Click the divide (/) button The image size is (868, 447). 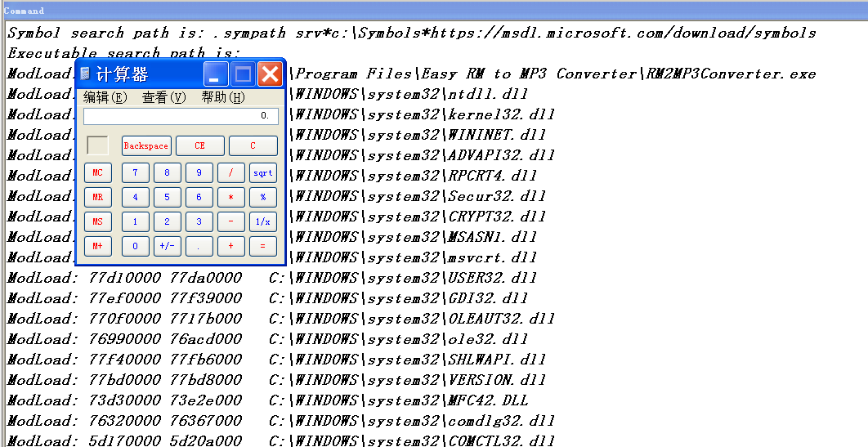(x=230, y=172)
